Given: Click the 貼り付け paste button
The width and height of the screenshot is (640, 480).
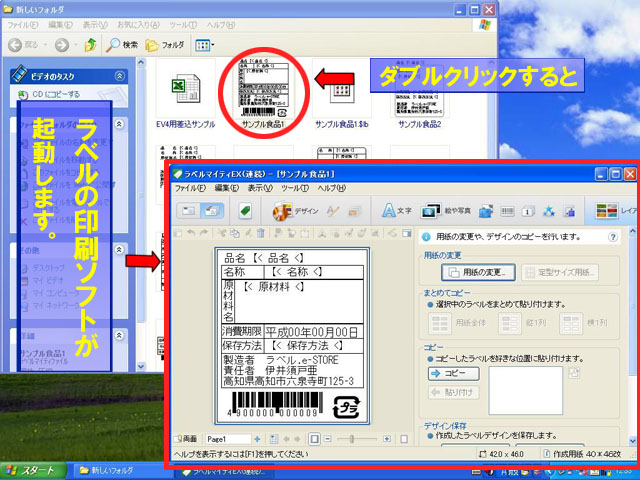Looking at the screenshot, I should click(x=453, y=392).
